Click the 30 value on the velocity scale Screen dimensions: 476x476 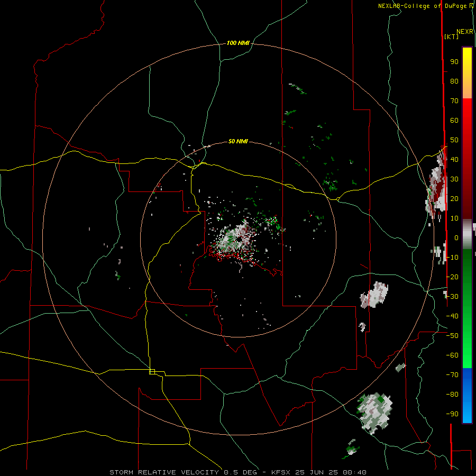coord(454,179)
